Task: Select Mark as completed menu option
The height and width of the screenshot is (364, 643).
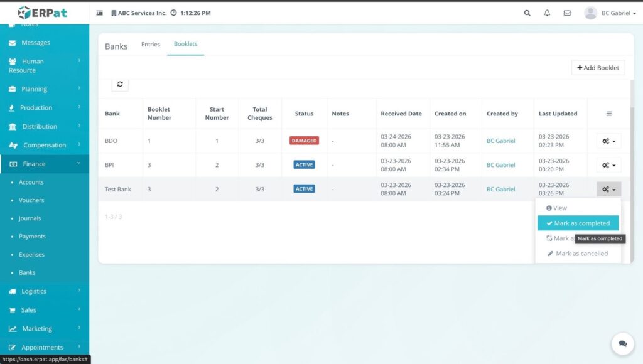Action: click(578, 223)
